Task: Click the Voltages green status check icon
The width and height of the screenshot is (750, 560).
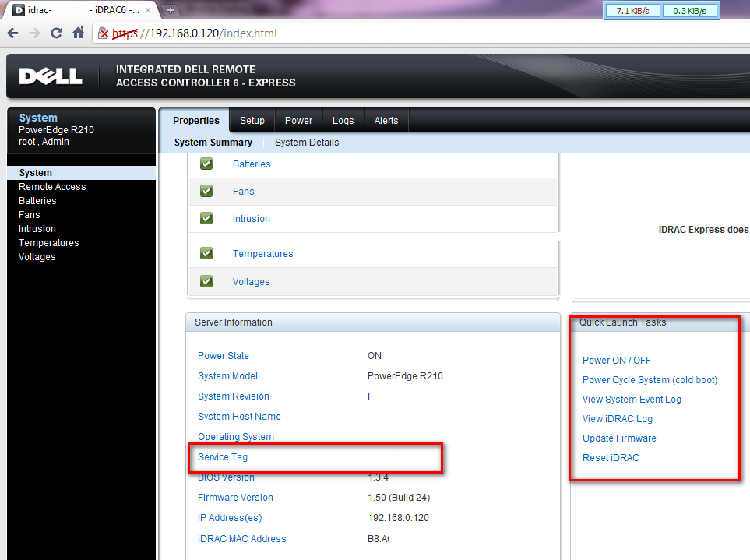Action: click(206, 281)
